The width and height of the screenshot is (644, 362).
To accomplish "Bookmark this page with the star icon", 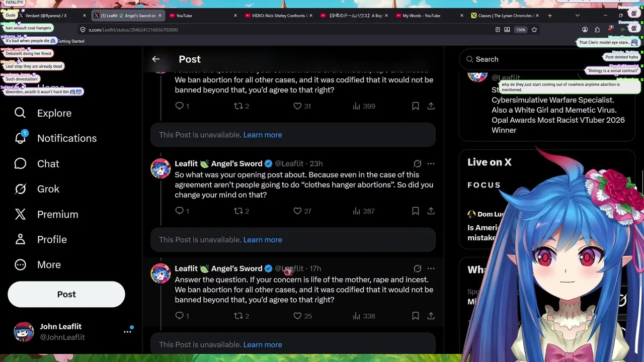I will point(534,30).
